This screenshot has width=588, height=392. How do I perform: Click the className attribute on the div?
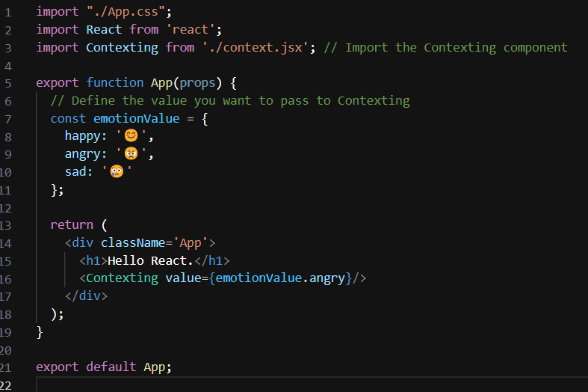click(129, 242)
